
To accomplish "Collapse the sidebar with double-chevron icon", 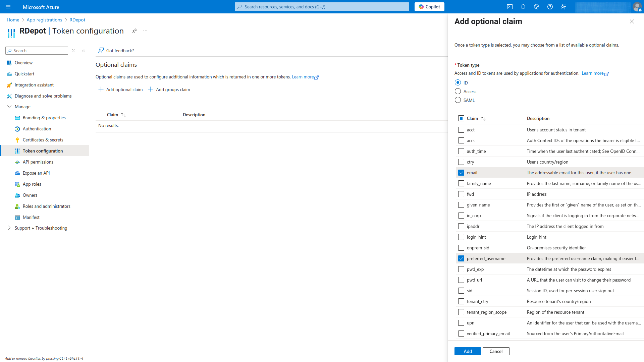I will point(84,51).
